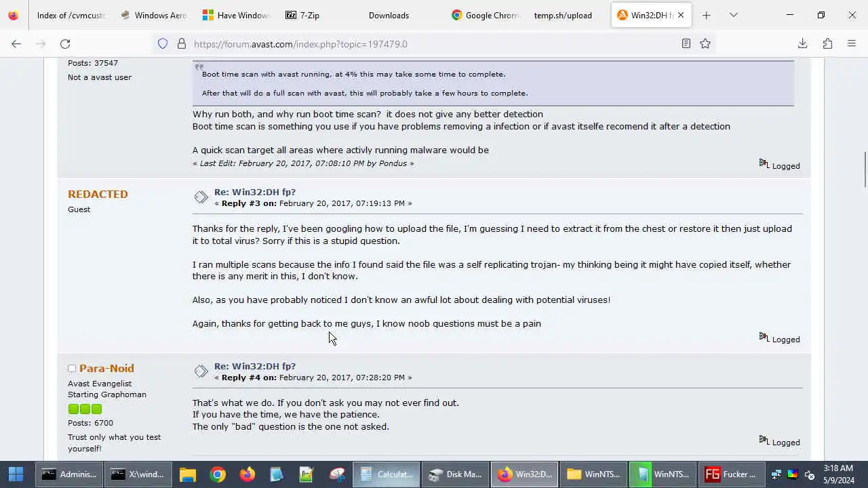Open the Firefox downloads panel
The height and width of the screenshot is (488, 868).
[802, 44]
